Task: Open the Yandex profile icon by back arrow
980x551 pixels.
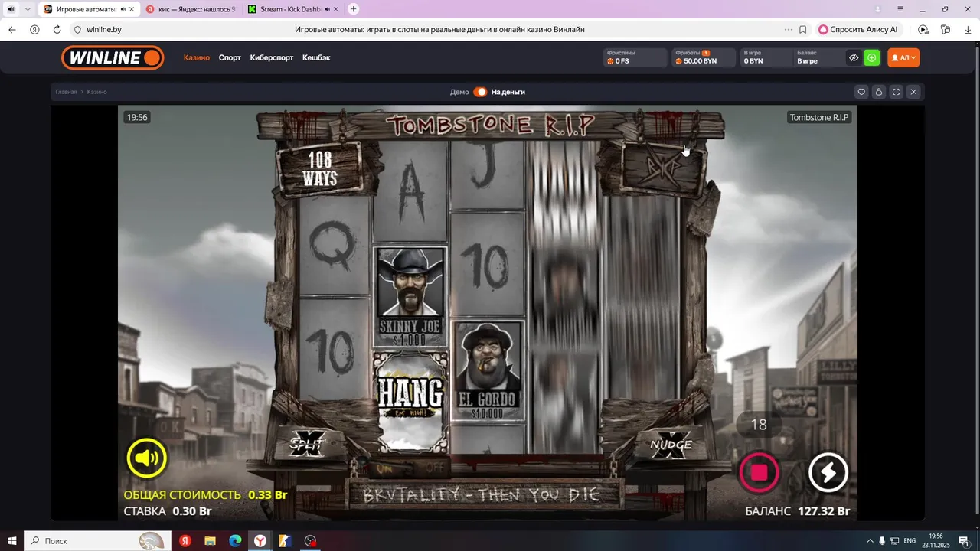Action: pos(34,30)
